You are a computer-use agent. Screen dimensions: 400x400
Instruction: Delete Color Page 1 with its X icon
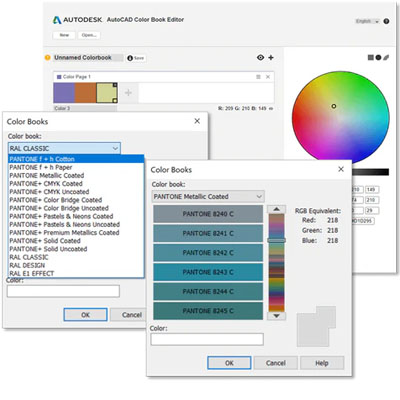click(268, 77)
